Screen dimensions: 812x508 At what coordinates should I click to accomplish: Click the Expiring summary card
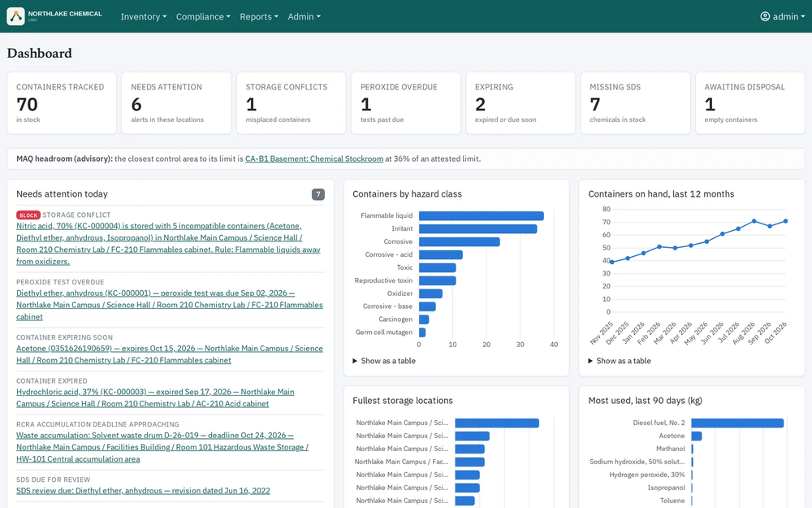pyautogui.click(x=520, y=103)
